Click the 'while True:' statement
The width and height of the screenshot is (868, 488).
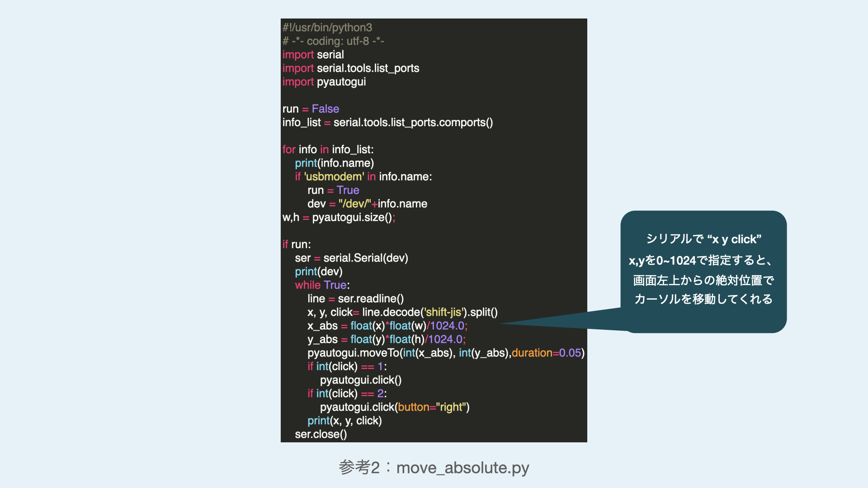pos(322,285)
